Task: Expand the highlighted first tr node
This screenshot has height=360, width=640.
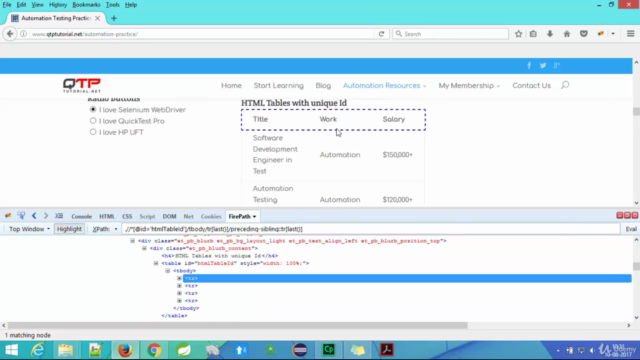Action: [x=179, y=278]
